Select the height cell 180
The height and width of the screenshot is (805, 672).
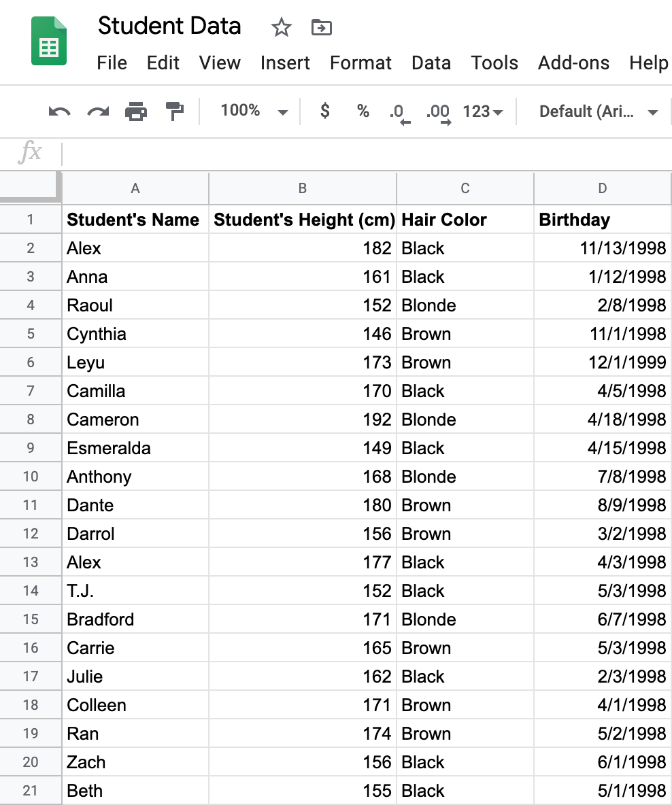coord(303,505)
